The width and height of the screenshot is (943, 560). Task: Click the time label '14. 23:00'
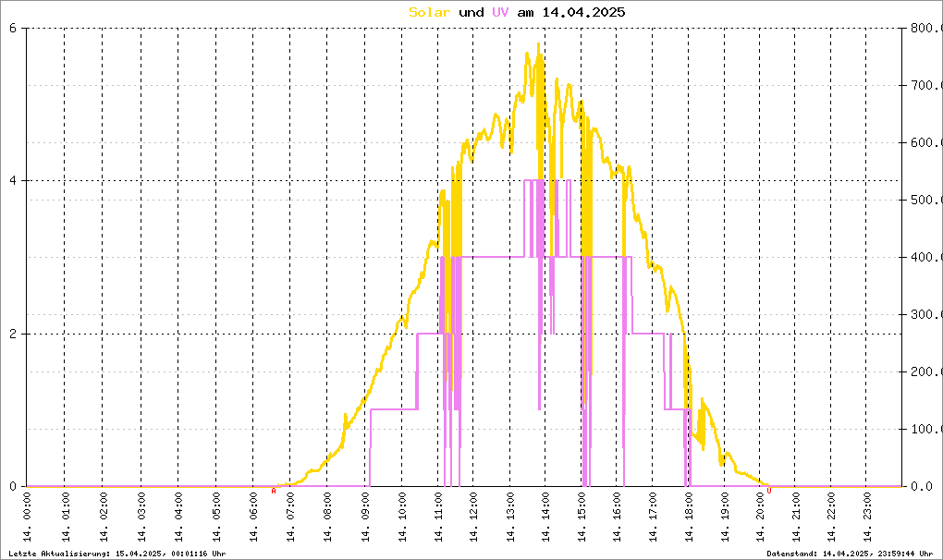(x=867, y=517)
